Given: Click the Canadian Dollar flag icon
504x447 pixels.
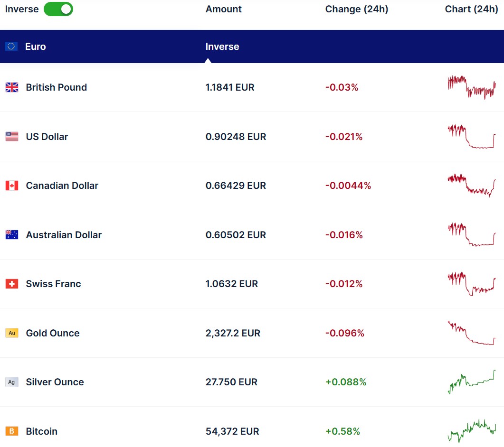Looking at the screenshot, I should pos(12,186).
